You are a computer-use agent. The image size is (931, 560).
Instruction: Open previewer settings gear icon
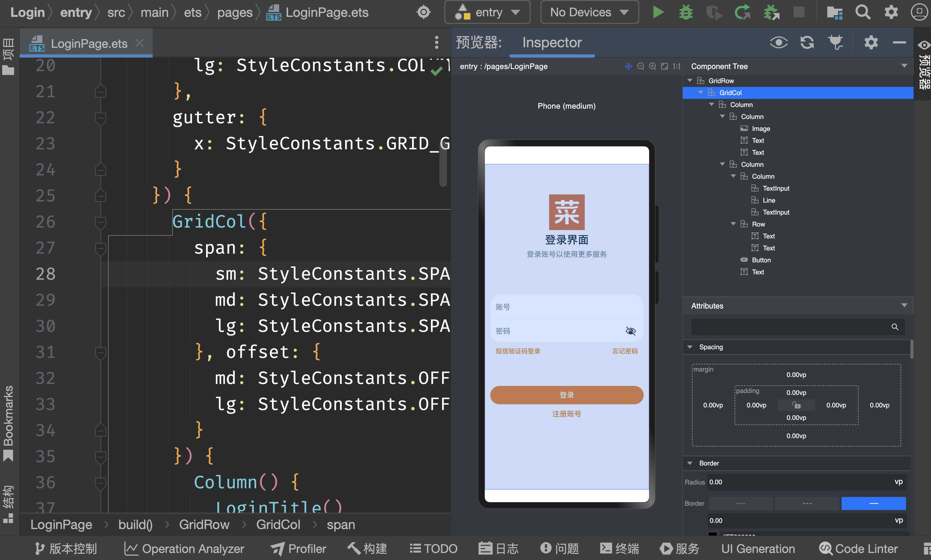click(x=871, y=42)
